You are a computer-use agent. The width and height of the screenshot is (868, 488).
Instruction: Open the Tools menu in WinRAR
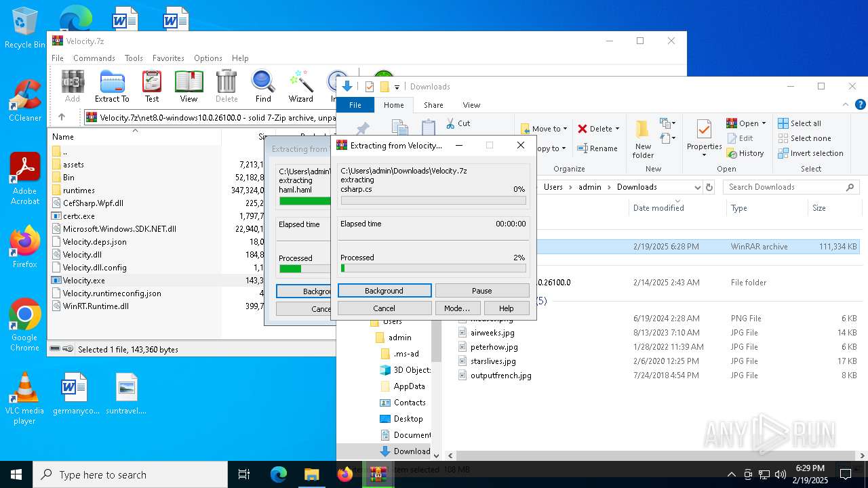coord(134,58)
